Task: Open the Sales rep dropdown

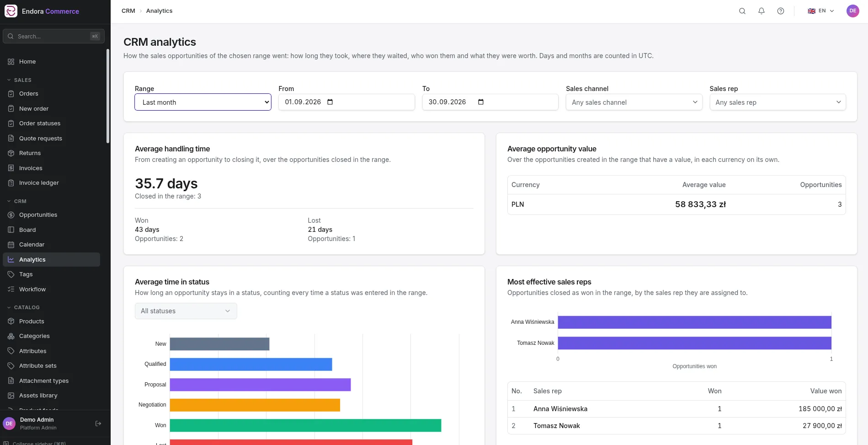Action: click(x=777, y=102)
